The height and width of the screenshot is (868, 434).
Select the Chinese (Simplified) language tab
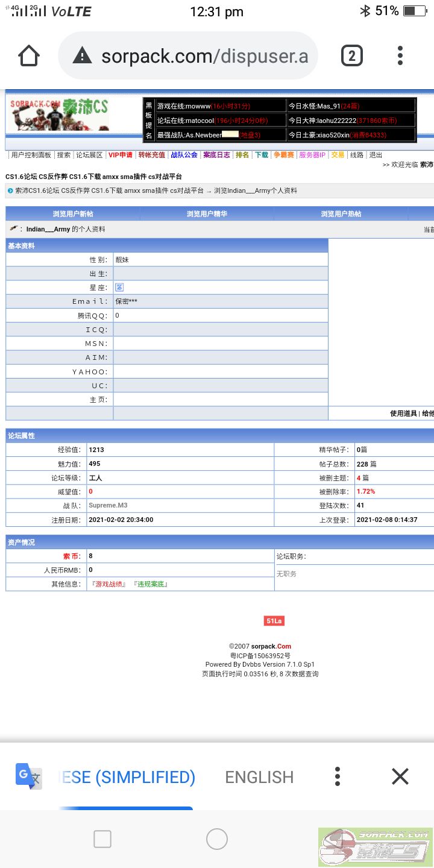click(130, 777)
